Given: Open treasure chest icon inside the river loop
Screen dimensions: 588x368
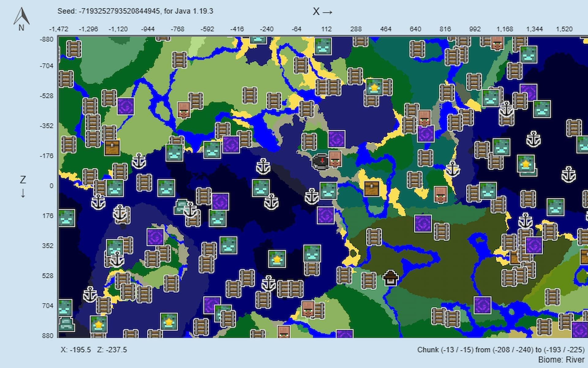Looking at the screenshot, I should coord(371,188).
